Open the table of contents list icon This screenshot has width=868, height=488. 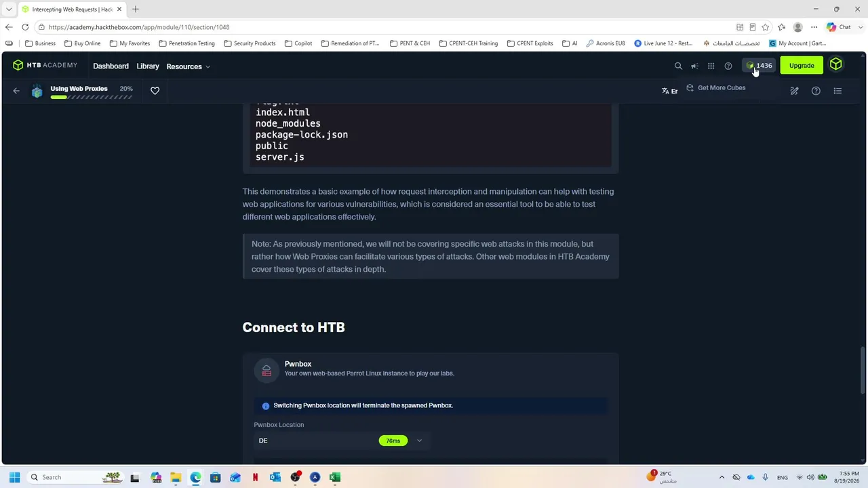tap(837, 91)
